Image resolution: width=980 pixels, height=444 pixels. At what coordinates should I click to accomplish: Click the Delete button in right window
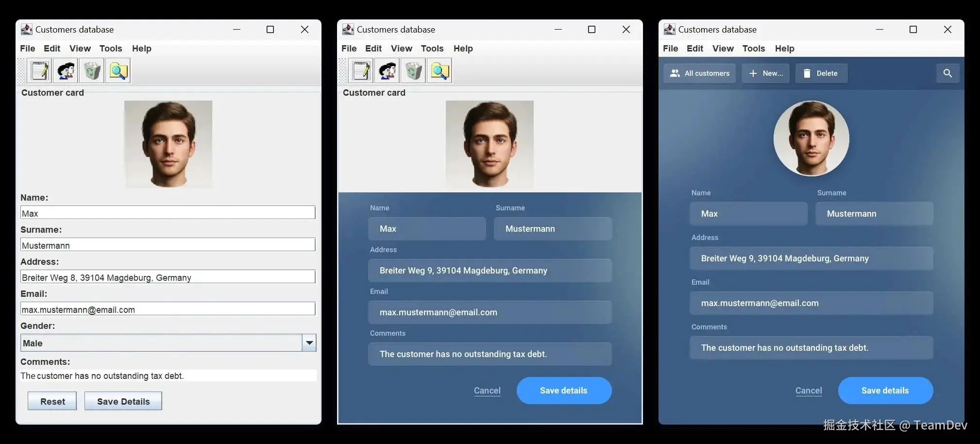pyautogui.click(x=821, y=73)
